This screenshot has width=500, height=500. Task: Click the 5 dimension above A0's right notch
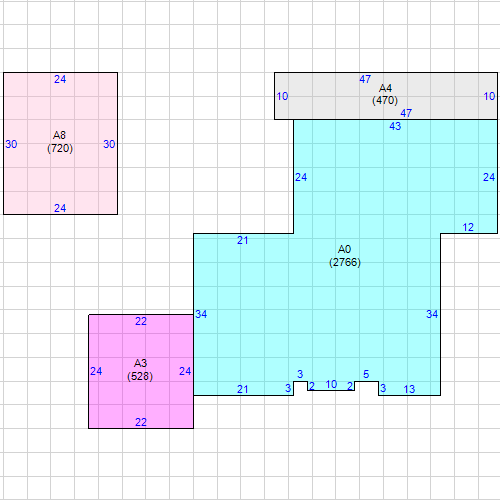pos(366,374)
